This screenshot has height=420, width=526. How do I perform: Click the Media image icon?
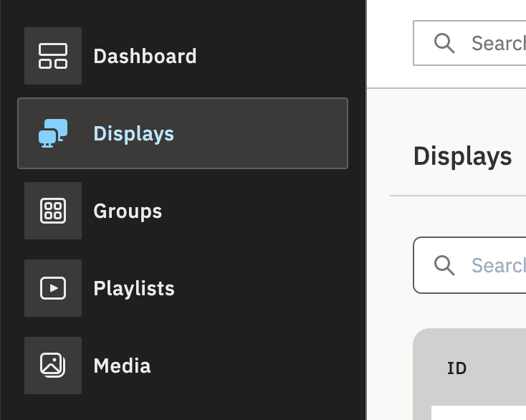(x=53, y=366)
